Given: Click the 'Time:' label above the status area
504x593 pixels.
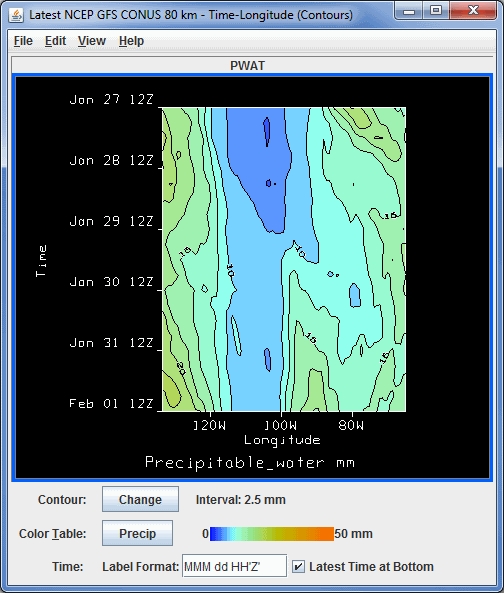Looking at the screenshot, I should (x=68, y=567).
